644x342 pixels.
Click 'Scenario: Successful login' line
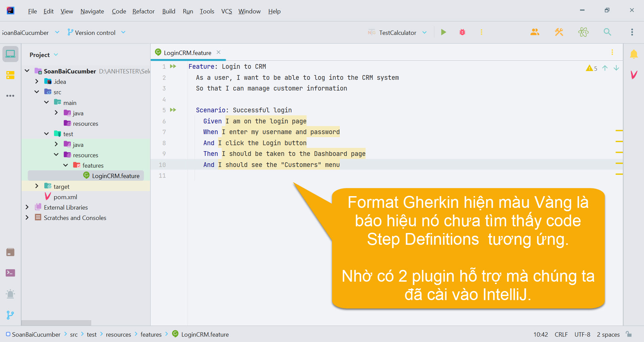tap(244, 110)
